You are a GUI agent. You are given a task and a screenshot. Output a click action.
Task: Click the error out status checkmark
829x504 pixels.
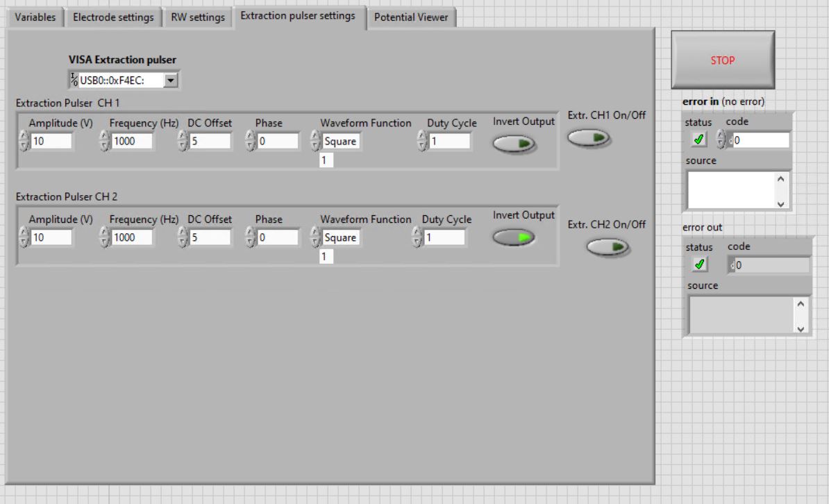pyautogui.click(x=699, y=264)
